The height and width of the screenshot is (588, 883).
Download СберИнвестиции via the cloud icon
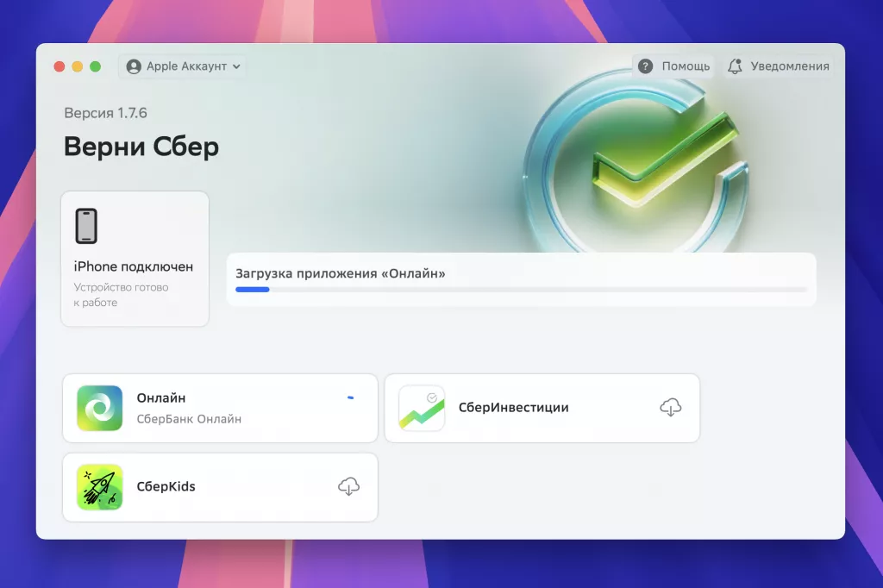click(x=671, y=407)
